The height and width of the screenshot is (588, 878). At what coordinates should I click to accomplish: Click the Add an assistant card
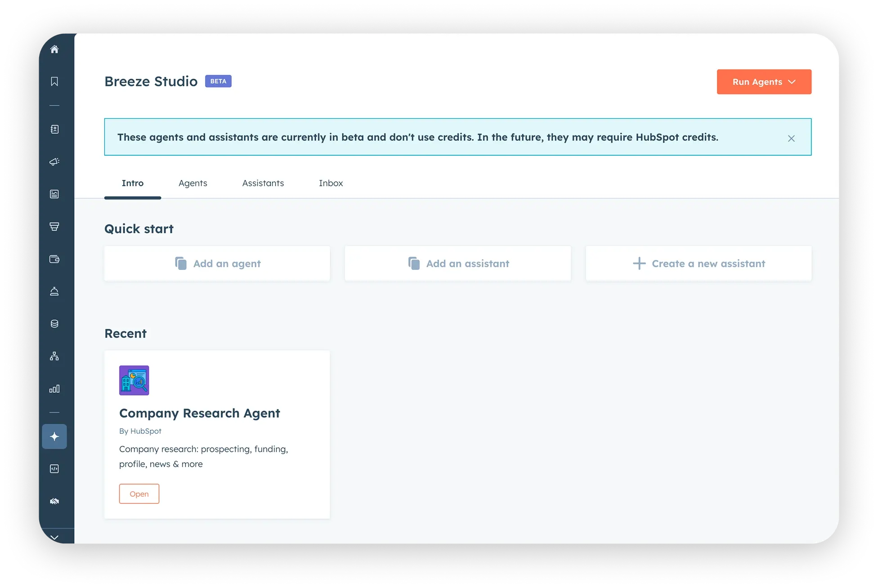coord(458,264)
